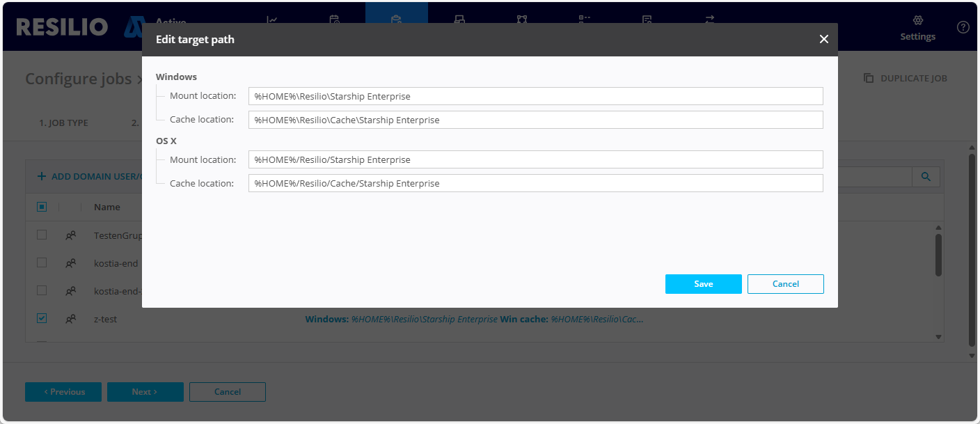The image size is (980, 424).
Task: Click the DUPLICATE JOB button
Action: pyautogui.click(x=906, y=78)
